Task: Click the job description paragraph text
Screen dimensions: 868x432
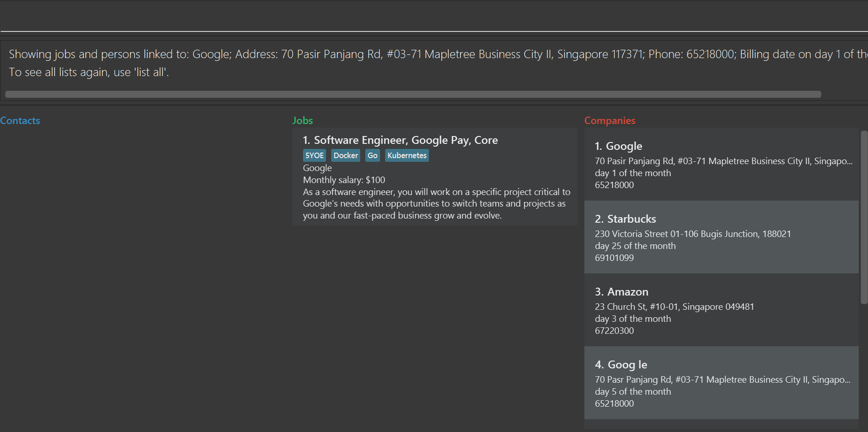Action: click(x=437, y=204)
